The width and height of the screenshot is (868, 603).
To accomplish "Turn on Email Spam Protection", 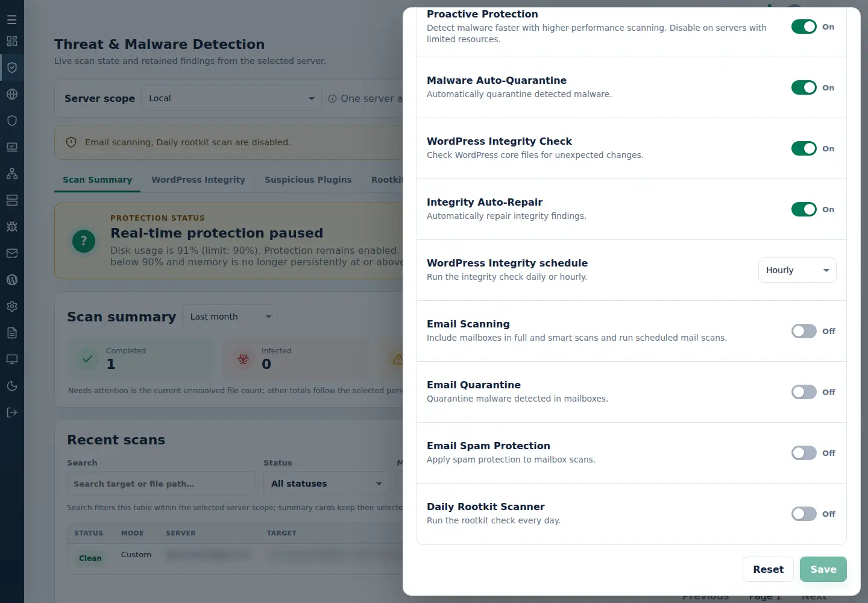I will [804, 453].
